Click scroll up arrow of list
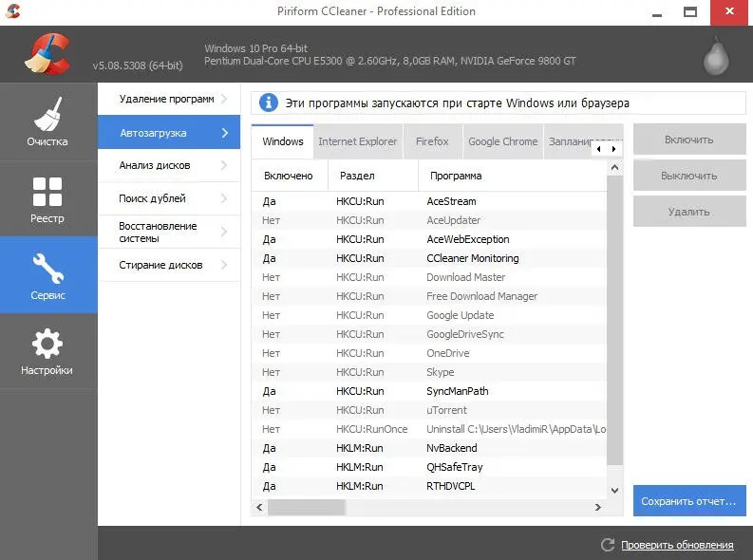Viewport: 753px width, 560px height. tap(614, 167)
